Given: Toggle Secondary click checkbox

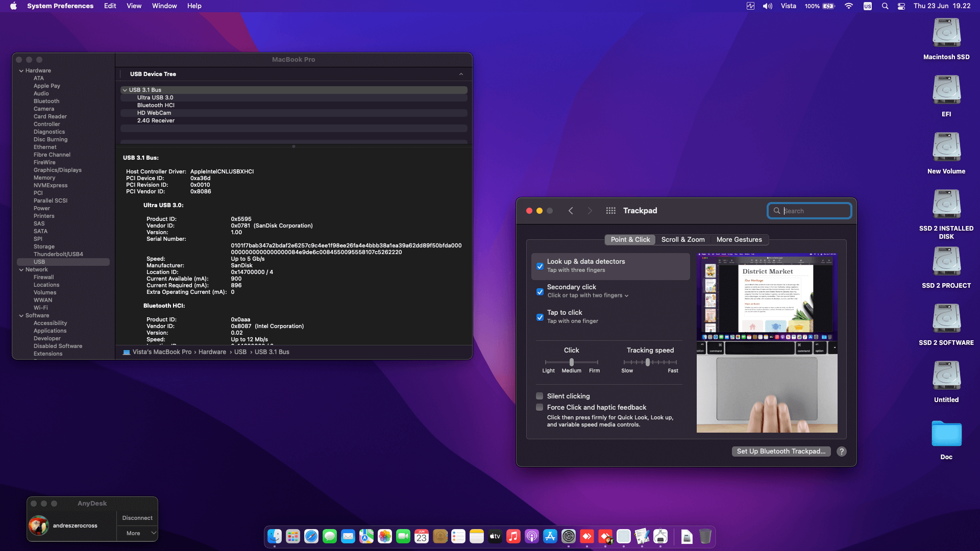Looking at the screenshot, I should (x=540, y=292).
